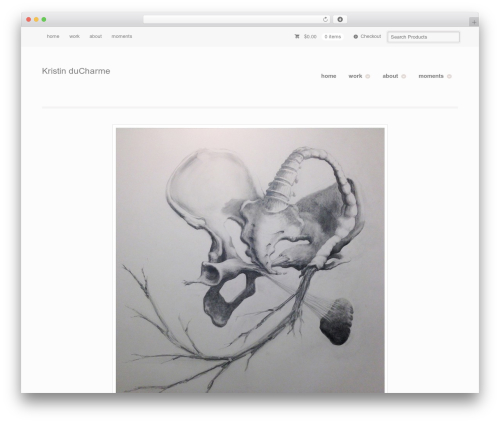500x423 pixels.
Task: Go to 'home' in main navigation
Action: pyautogui.click(x=328, y=76)
